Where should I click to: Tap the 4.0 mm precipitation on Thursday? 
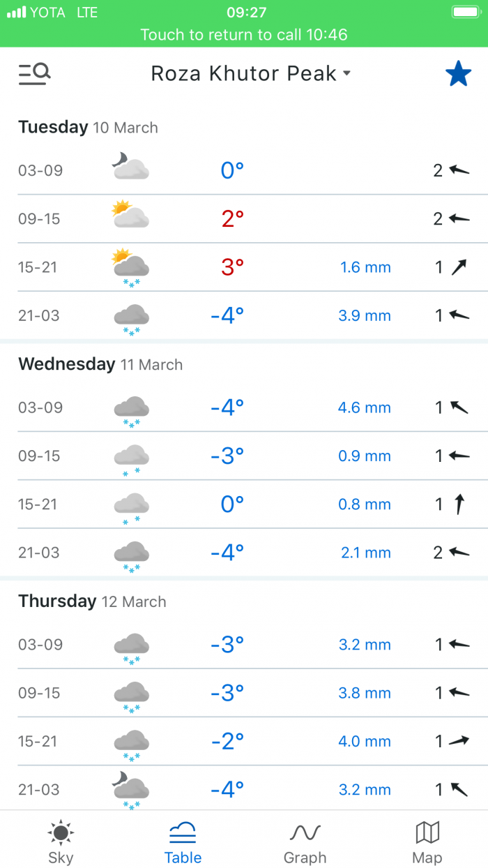(x=365, y=742)
